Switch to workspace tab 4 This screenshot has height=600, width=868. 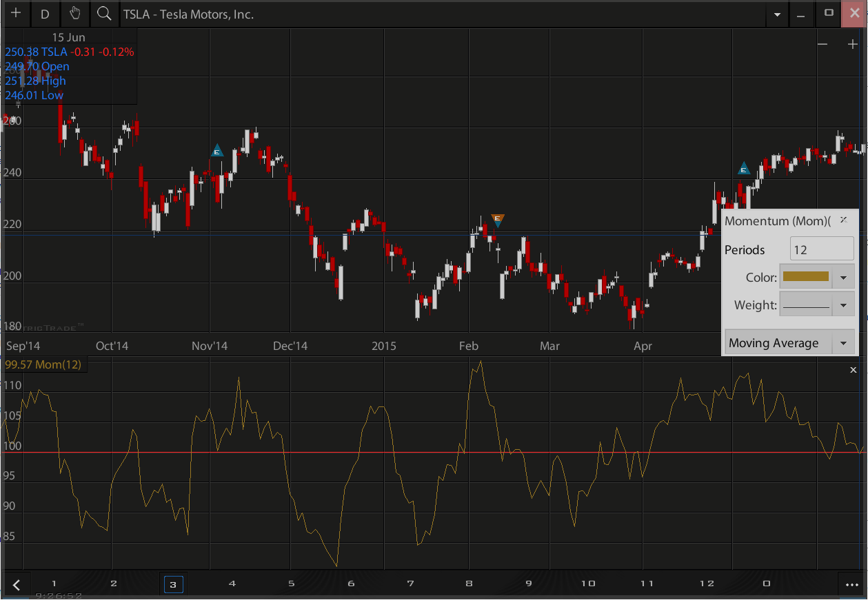tap(232, 583)
